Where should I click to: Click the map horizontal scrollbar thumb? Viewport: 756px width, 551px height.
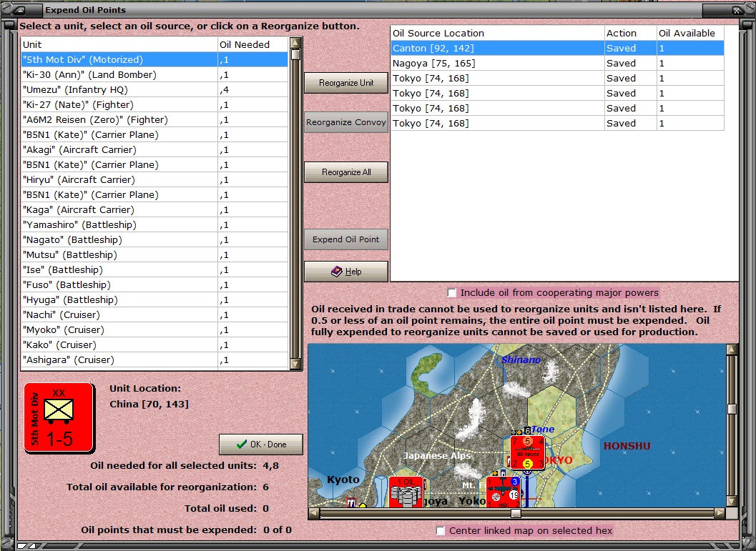pos(516,513)
